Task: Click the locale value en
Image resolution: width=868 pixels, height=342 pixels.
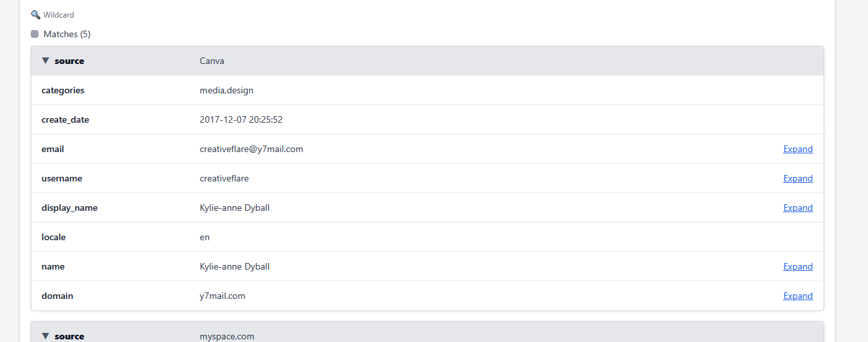Action: (x=205, y=238)
